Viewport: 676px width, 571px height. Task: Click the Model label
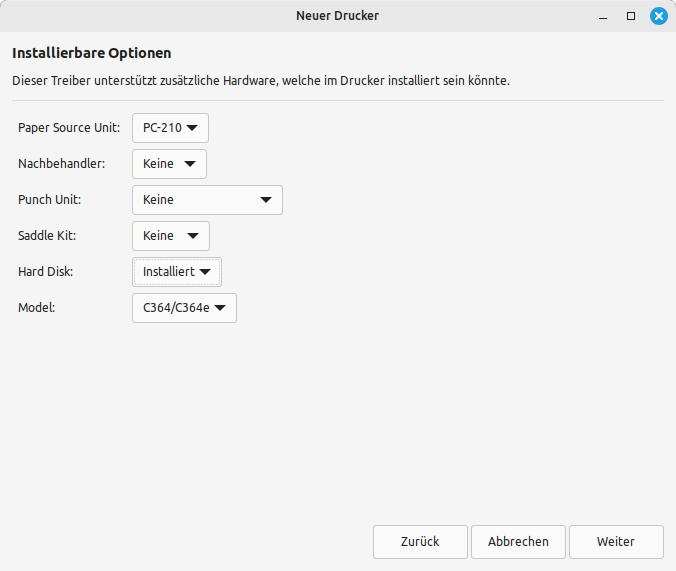coord(37,308)
